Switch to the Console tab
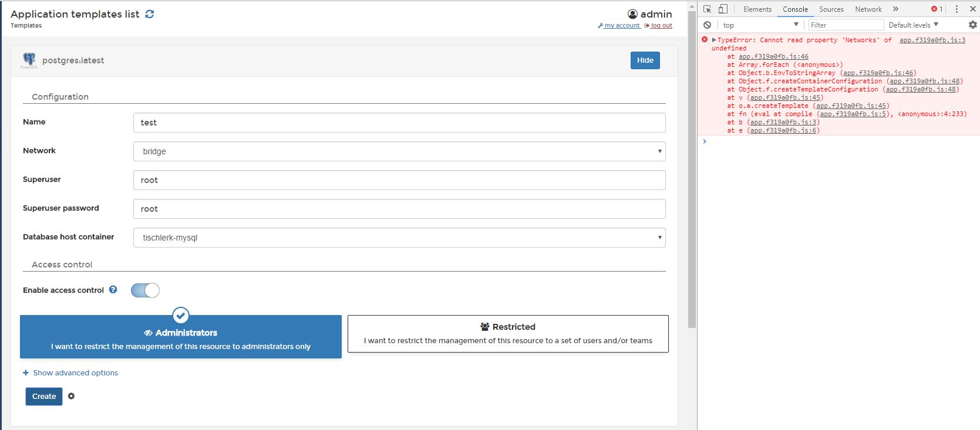Viewport: 980px width, 430px height. click(x=795, y=9)
